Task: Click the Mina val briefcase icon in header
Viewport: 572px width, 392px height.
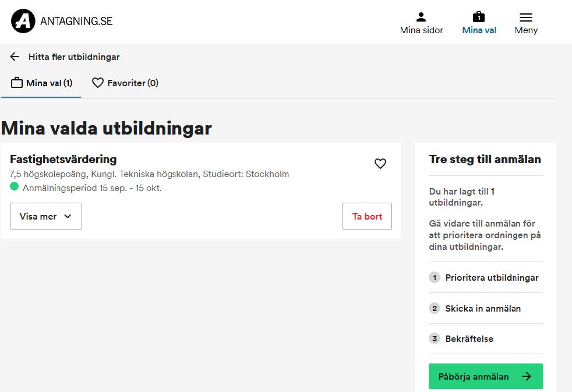Action: click(479, 17)
